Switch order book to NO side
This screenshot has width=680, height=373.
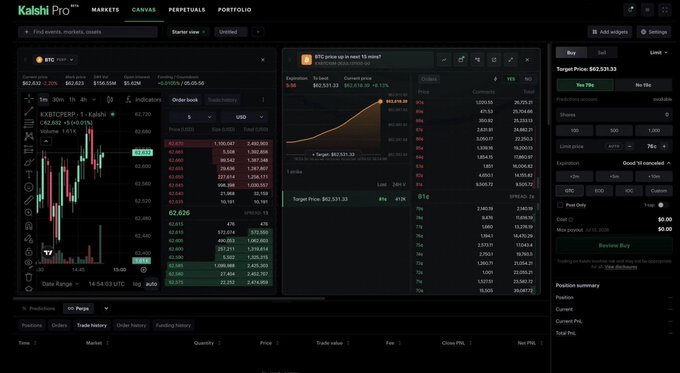click(x=528, y=79)
